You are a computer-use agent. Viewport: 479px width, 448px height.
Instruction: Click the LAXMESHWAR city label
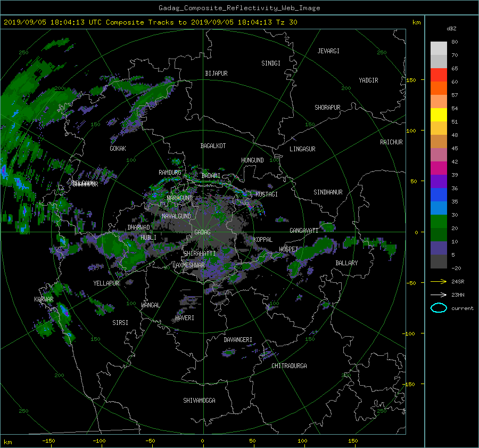[x=188, y=265]
